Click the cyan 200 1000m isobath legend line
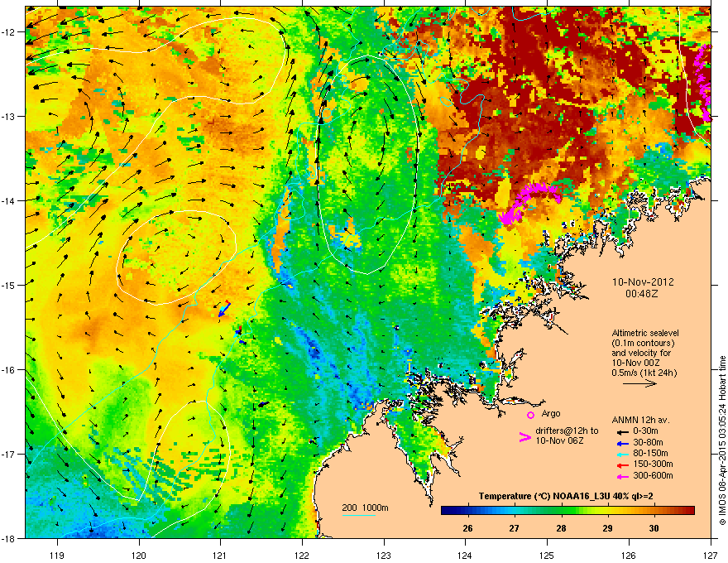 click(x=359, y=515)
